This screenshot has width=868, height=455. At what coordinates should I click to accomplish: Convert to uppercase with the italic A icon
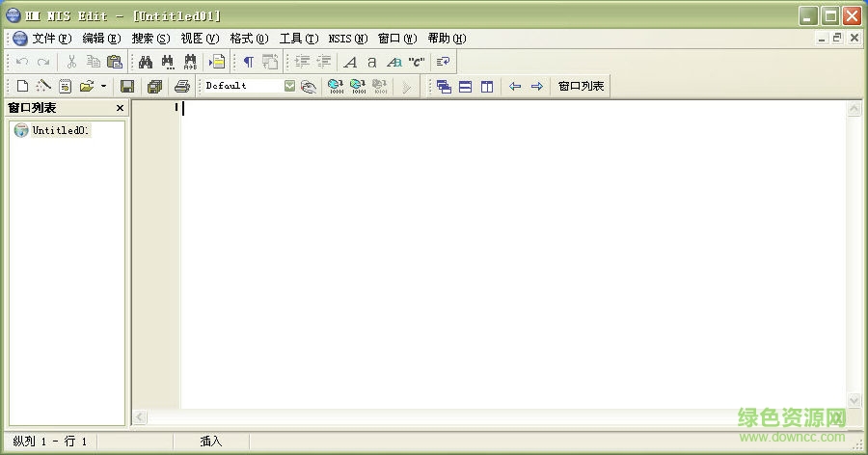(x=350, y=62)
